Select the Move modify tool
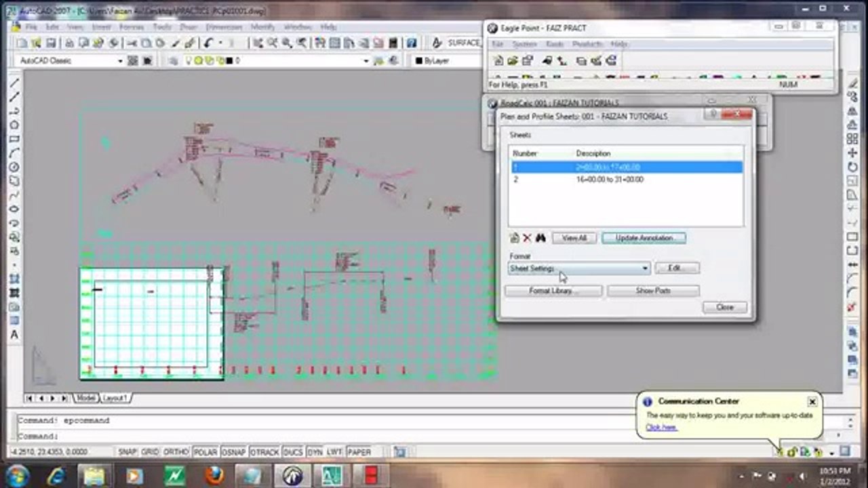The width and height of the screenshot is (868, 488). click(x=852, y=153)
